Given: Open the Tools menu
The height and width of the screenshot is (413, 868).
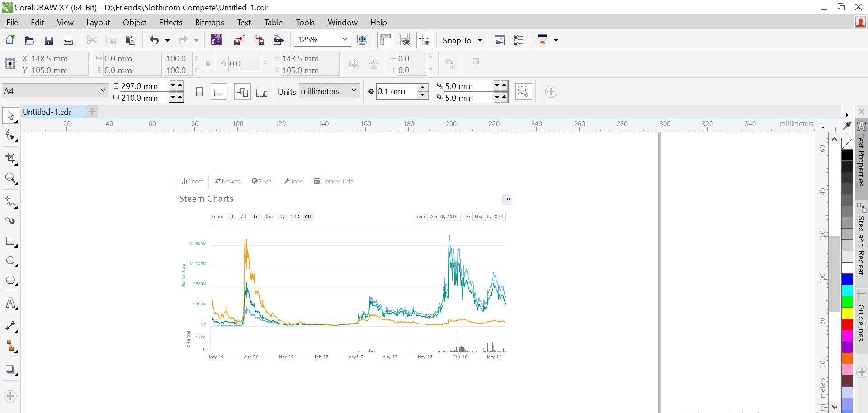Looking at the screenshot, I should 305,23.
